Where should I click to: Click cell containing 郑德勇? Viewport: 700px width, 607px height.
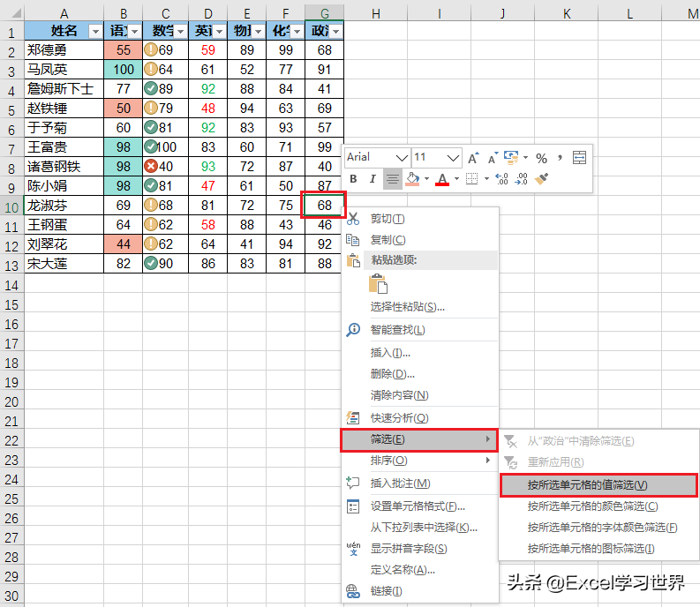pos(64,50)
